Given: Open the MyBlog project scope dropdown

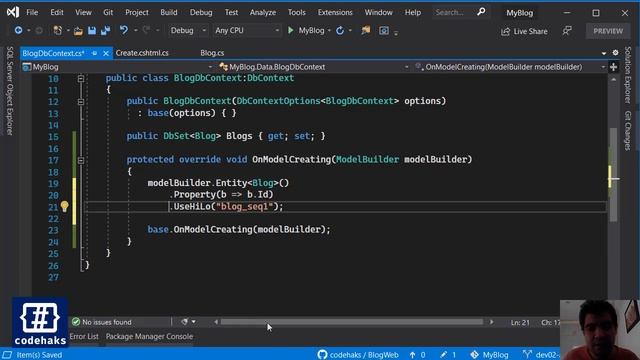Looking at the screenshot, I should 118,67.
